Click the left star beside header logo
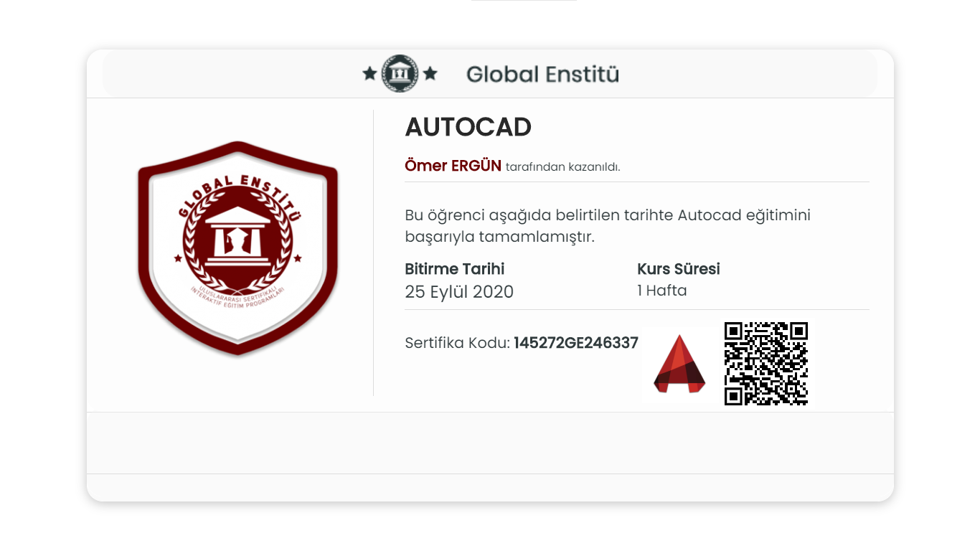 [x=369, y=73]
